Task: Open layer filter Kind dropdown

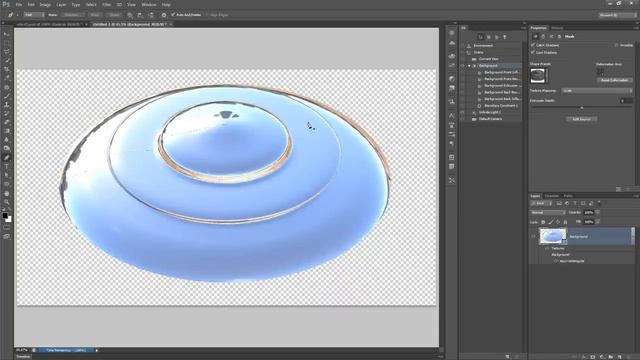Action: (541, 203)
